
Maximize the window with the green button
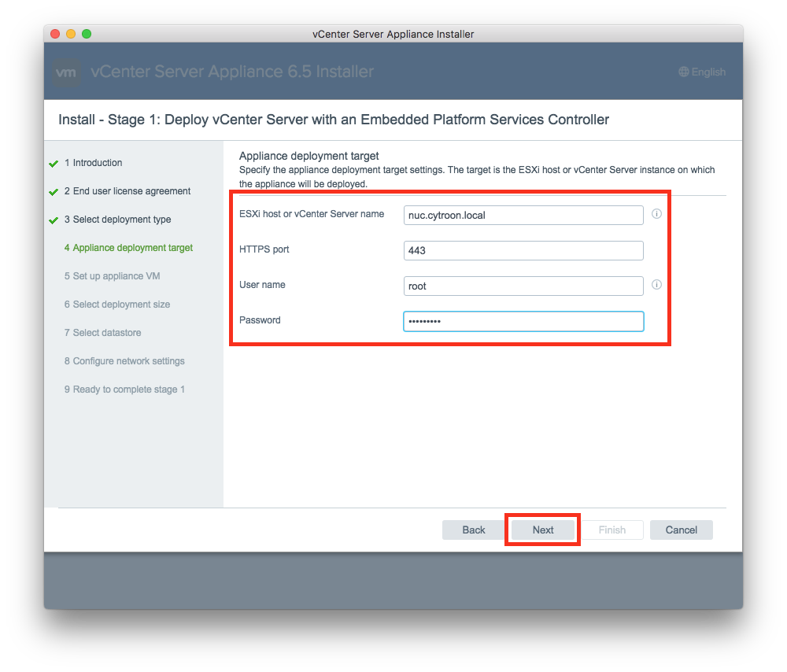87,34
